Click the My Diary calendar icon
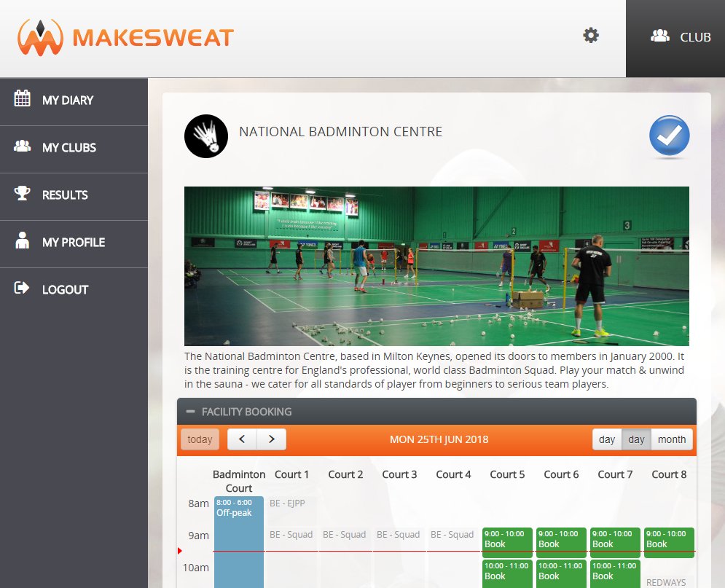The width and height of the screenshot is (725, 588). [x=22, y=98]
